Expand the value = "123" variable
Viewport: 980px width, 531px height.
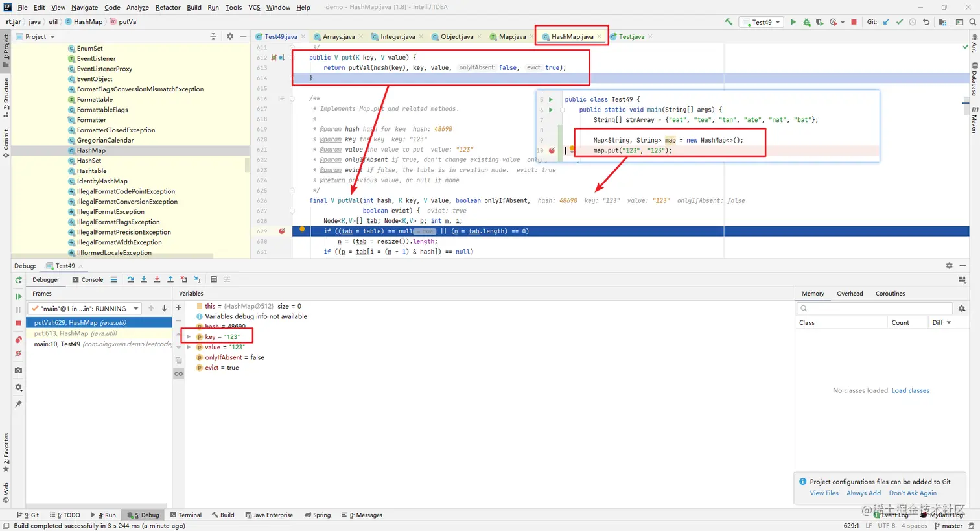pyautogui.click(x=189, y=347)
